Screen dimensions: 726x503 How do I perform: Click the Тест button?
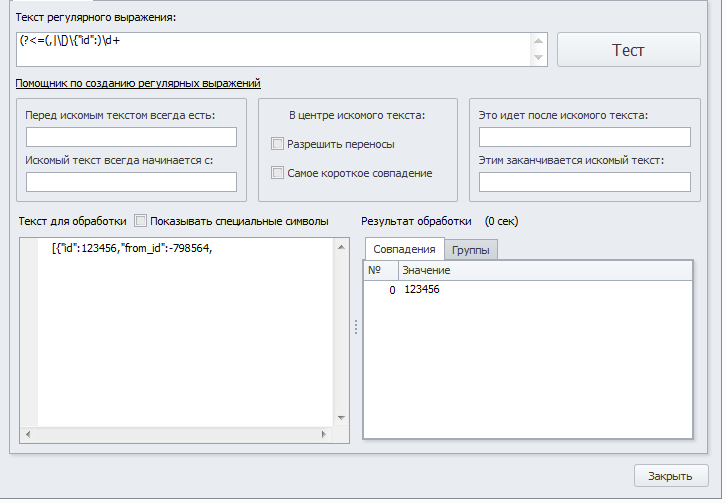click(628, 50)
